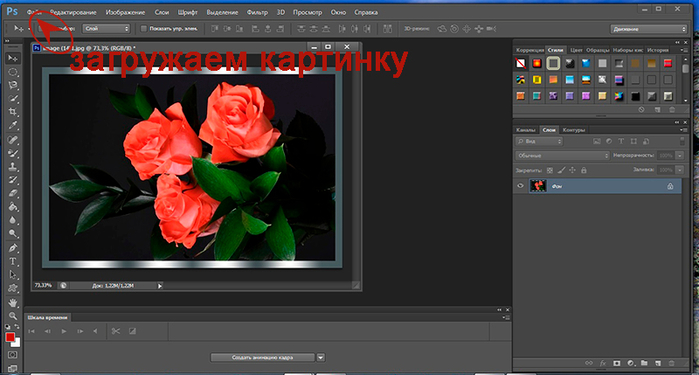Open the Фильтр menu
The image size is (699, 375).
(x=257, y=12)
